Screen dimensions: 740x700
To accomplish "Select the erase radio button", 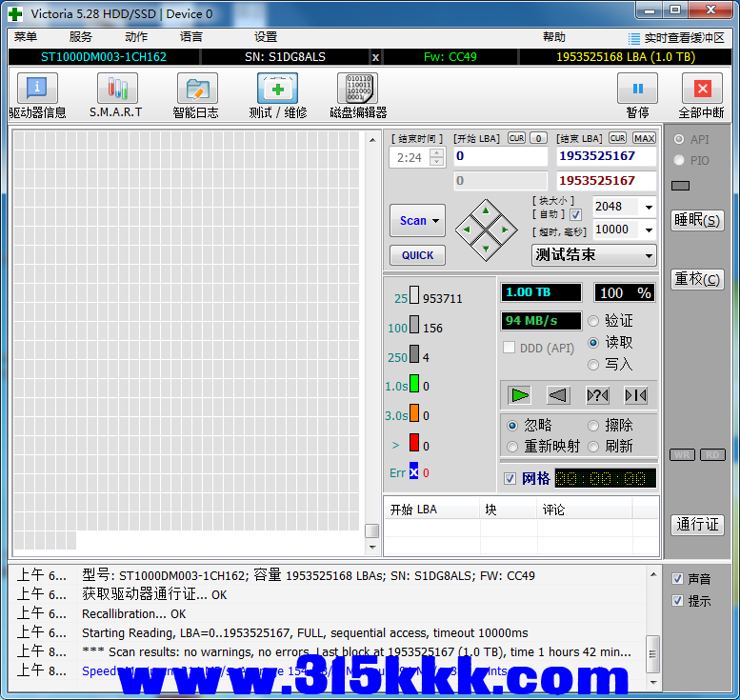I will (x=593, y=426).
